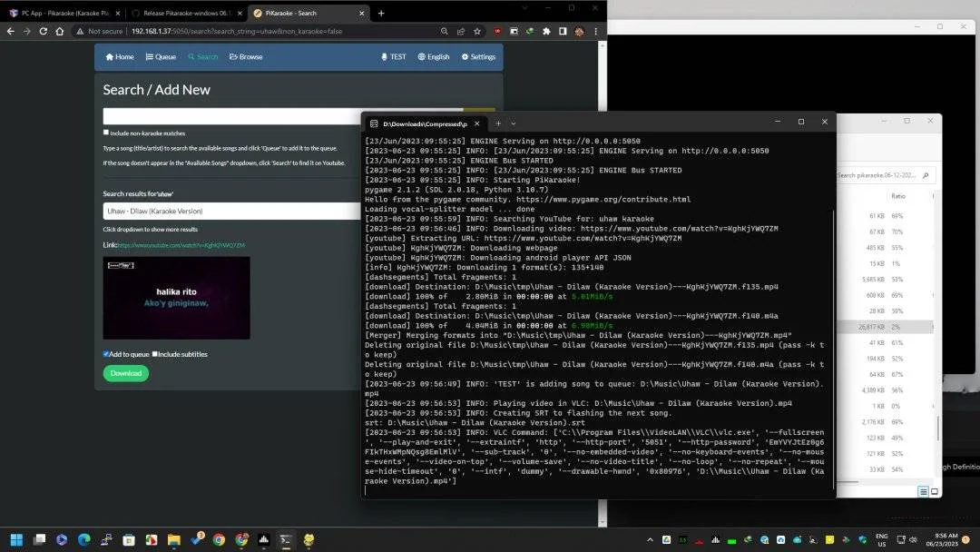Switch archive window to details view
Image resolution: width=980 pixels, height=552 pixels.
point(923,492)
